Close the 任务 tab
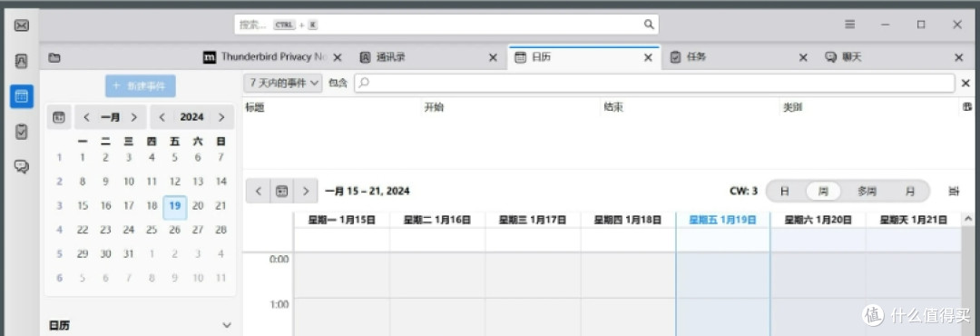Image resolution: width=980 pixels, height=336 pixels. [804, 57]
